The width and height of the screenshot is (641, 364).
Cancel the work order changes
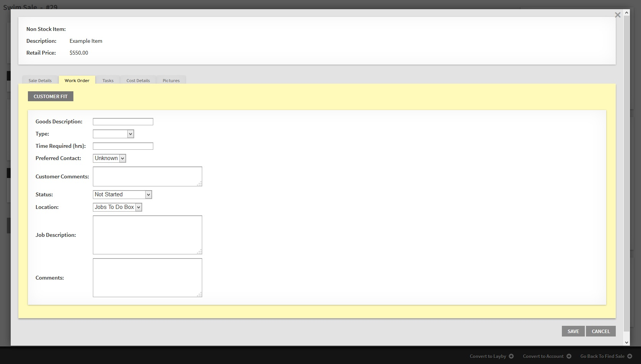600,332
